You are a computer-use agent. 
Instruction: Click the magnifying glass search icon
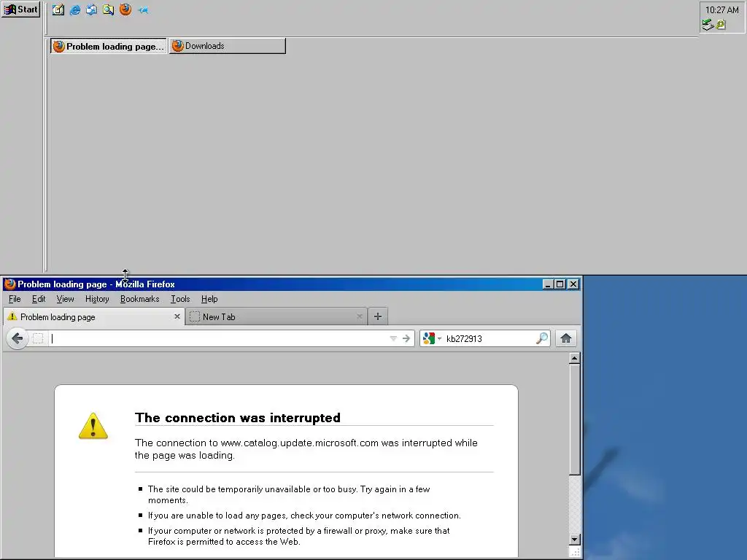(x=542, y=338)
